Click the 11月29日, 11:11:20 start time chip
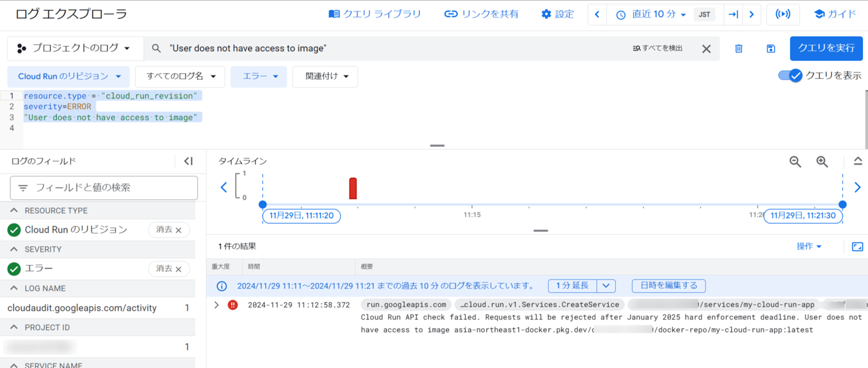The width and height of the screenshot is (868, 368). point(302,215)
